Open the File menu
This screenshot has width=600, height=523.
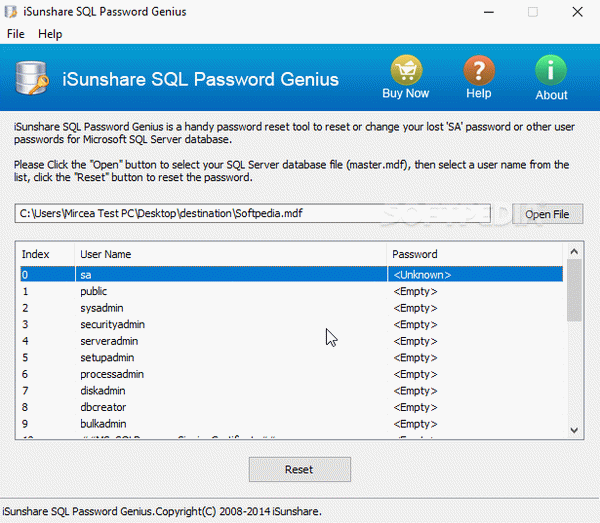[x=16, y=34]
